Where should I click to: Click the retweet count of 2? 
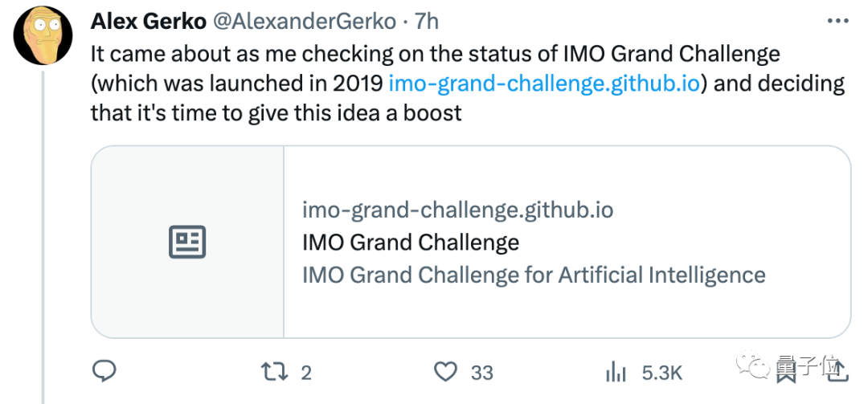(x=306, y=373)
